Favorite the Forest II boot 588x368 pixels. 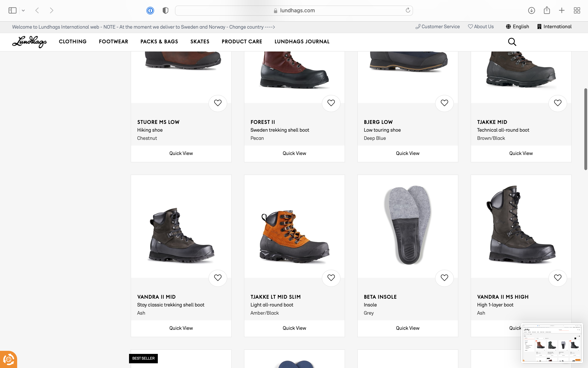click(331, 103)
